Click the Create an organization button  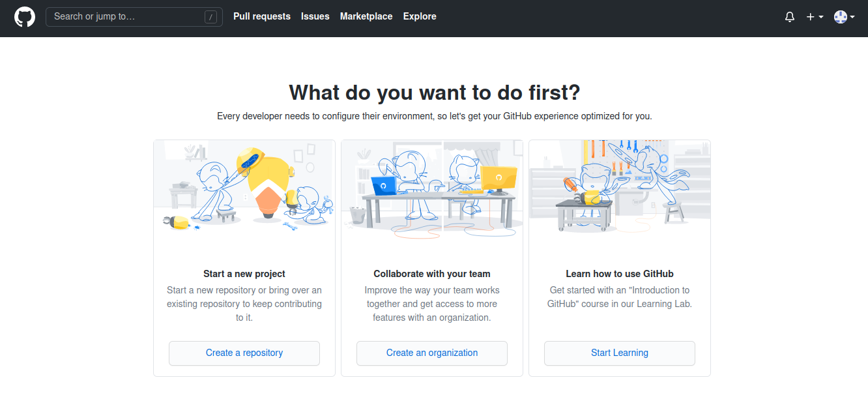click(432, 353)
